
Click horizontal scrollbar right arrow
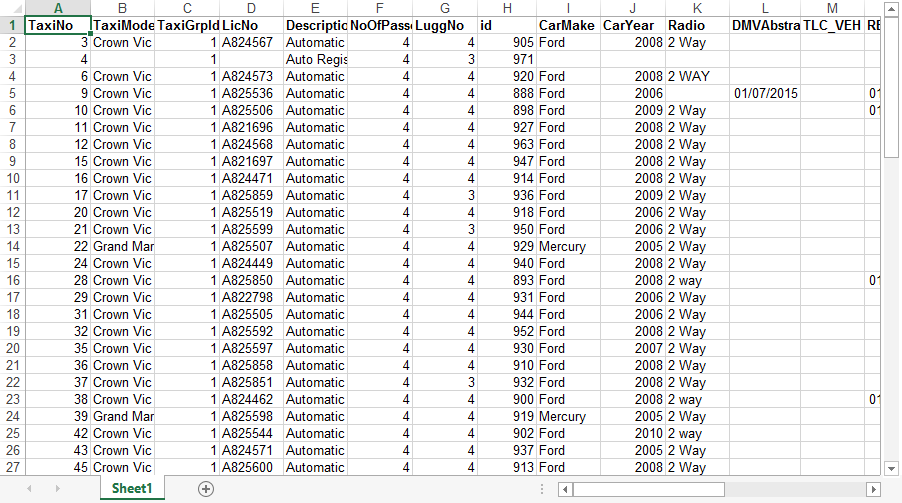point(873,489)
